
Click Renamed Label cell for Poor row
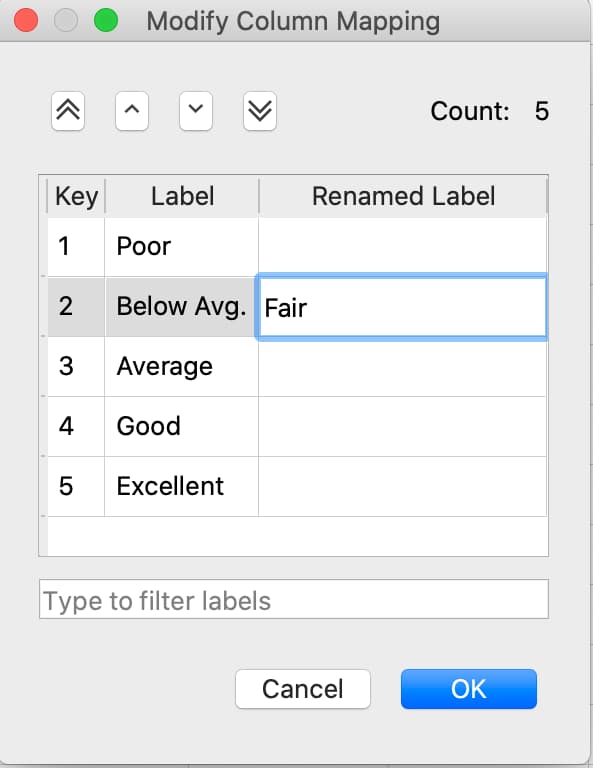pyautogui.click(x=403, y=246)
